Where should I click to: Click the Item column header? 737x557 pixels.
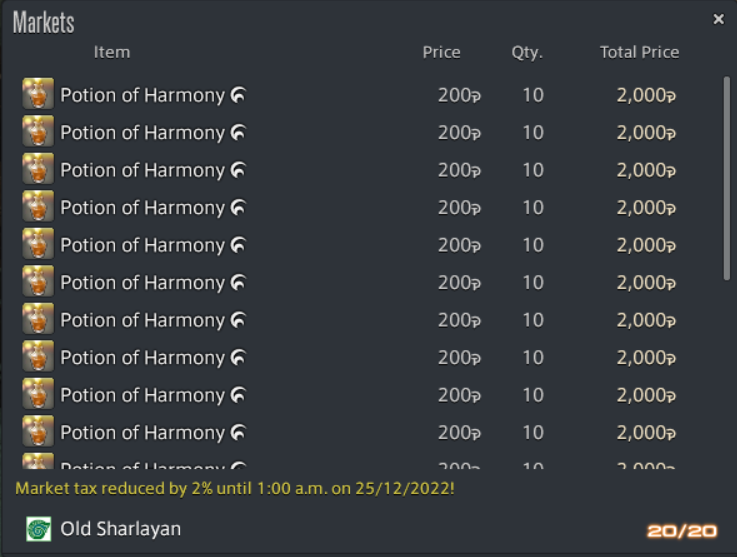112,52
